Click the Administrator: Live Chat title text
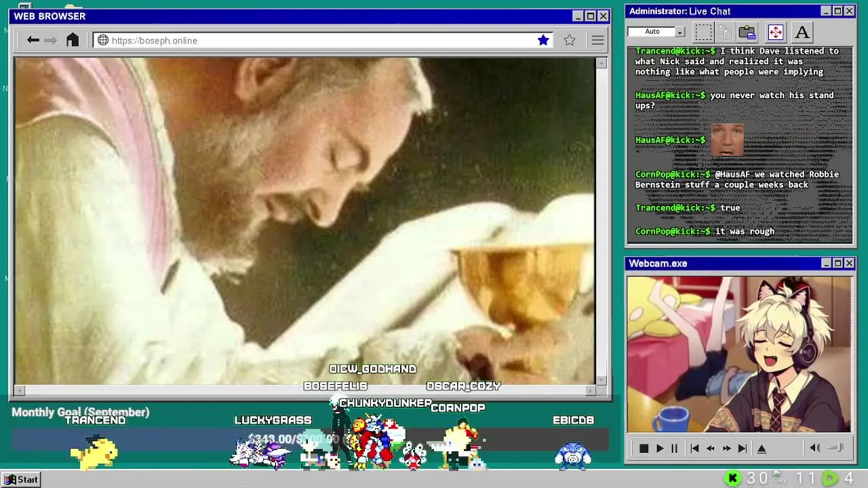The height and width of the screenshot is (488, 868). click(679, 11)
